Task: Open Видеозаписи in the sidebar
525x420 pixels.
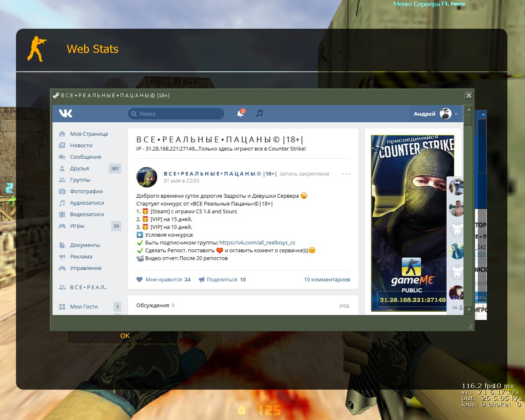Action: (87, 214)
